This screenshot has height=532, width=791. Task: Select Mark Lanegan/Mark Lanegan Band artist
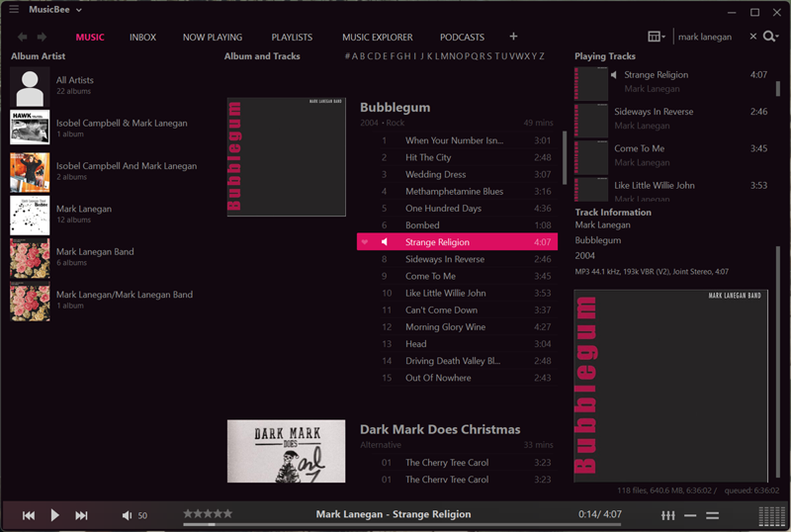click(x=106, y=301)
